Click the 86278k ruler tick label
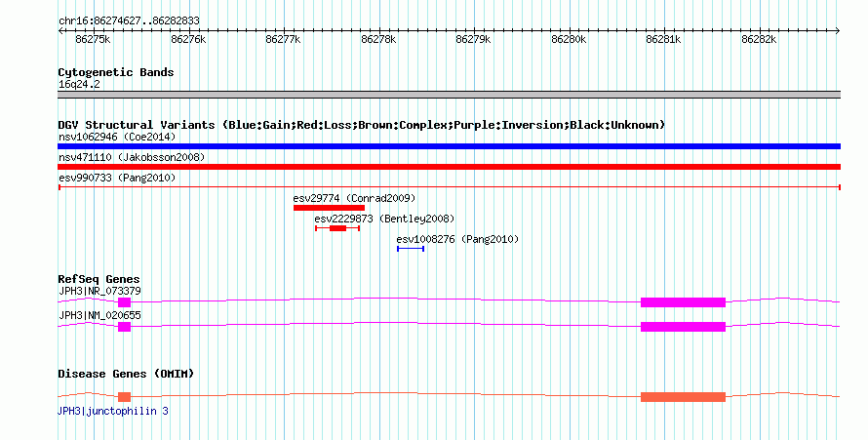This screenshot has width=868, height=440. click(378, 39)
